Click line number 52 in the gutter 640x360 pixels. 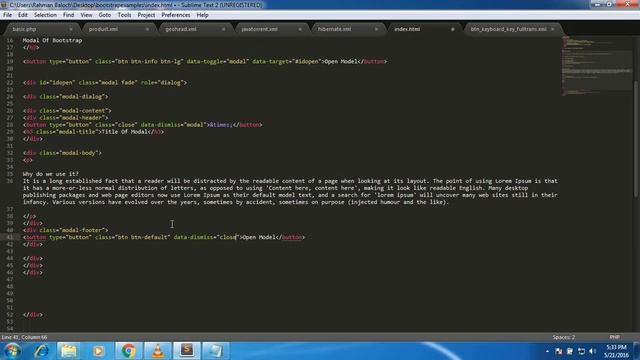9,315
